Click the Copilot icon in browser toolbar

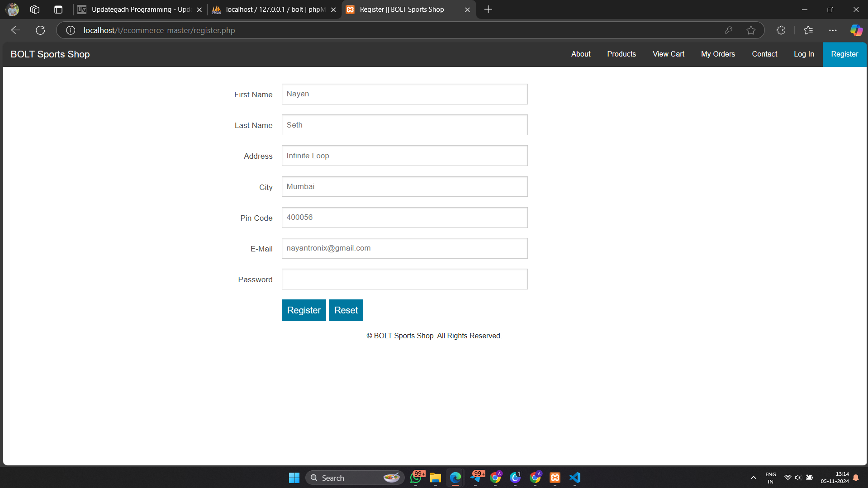coord(856,30)
